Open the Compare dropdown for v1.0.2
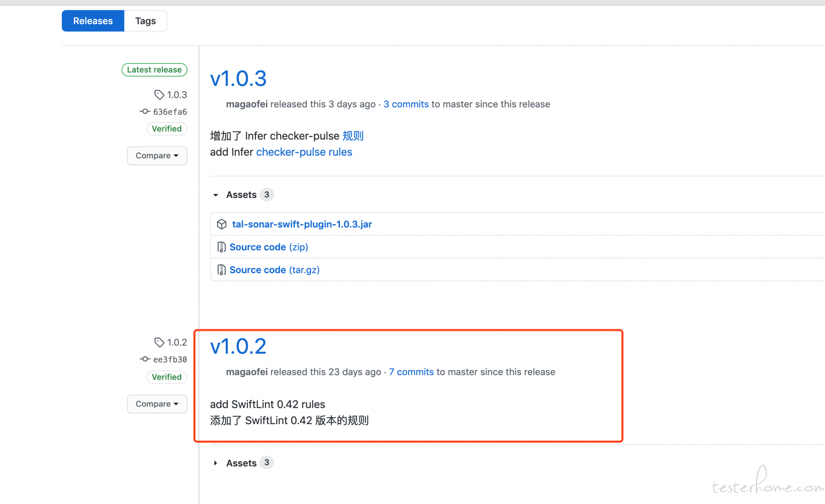This screenshot has height=504, width=825. 157,404
